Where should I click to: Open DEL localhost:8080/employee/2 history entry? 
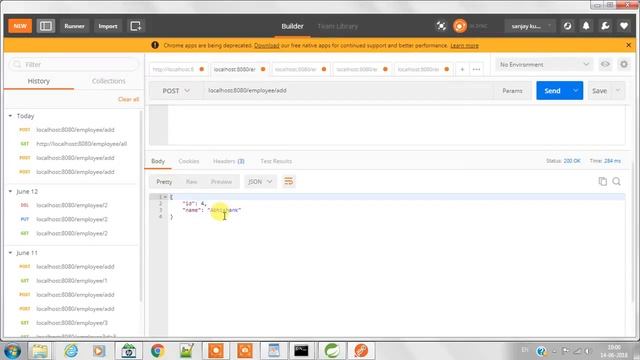pyautogui.click(x=73, y=205)
